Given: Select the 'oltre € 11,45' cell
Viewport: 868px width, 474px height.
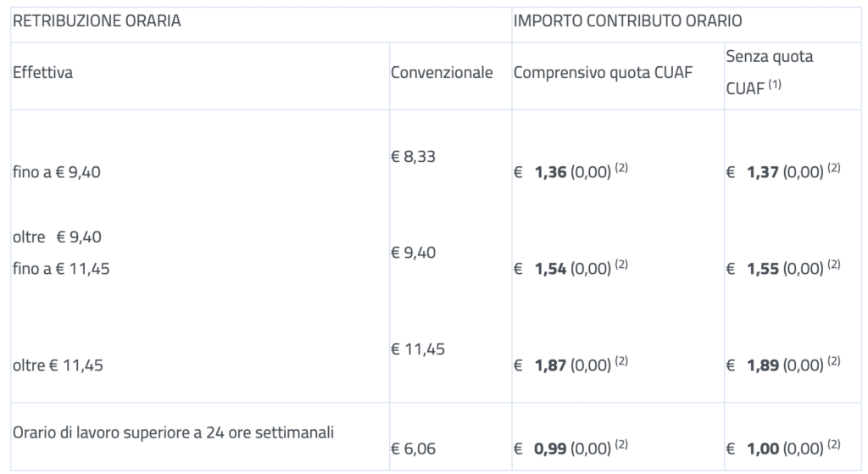Looking at the screenshot, I should (58, 365).
